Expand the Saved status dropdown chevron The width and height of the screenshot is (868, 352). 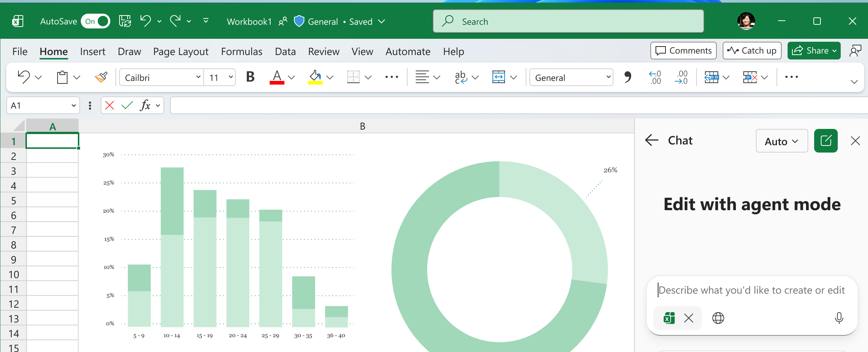[382, 21]
